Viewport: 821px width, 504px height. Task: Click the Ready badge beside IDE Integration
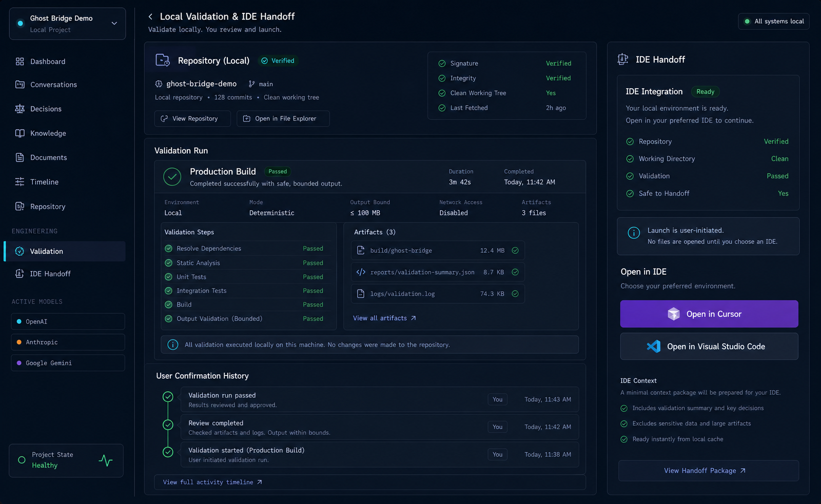(x=705, y=92)
